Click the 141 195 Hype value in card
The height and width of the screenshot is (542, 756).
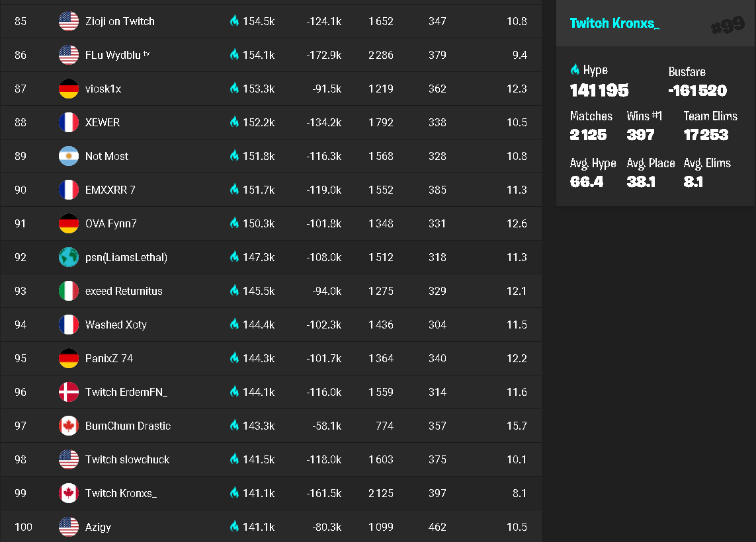599,90
